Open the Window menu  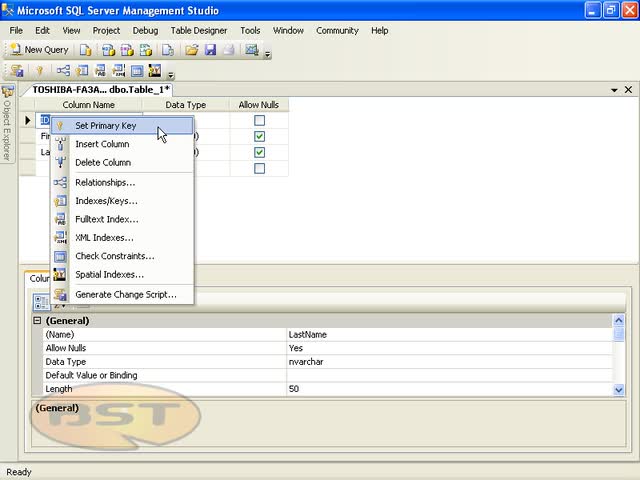click(288, 31)
